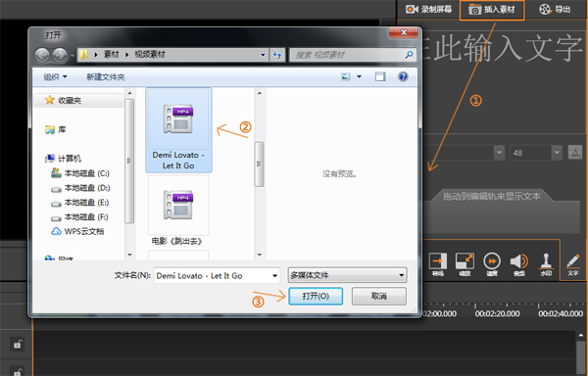Screen dimensions: 588x376
Task: Click 新建文件夹 in the dialog toolbar
Action: click(x=106, y=76)
